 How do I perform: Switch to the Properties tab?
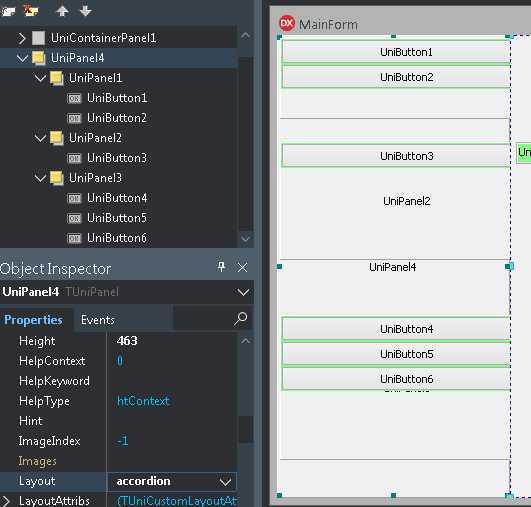[x=33, y=320]
